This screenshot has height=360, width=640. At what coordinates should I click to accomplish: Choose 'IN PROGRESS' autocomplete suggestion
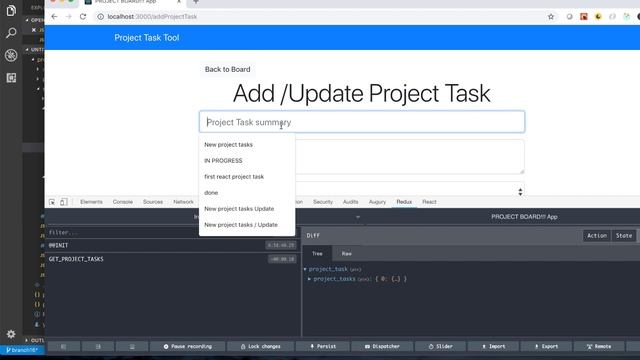pos(223,161)
